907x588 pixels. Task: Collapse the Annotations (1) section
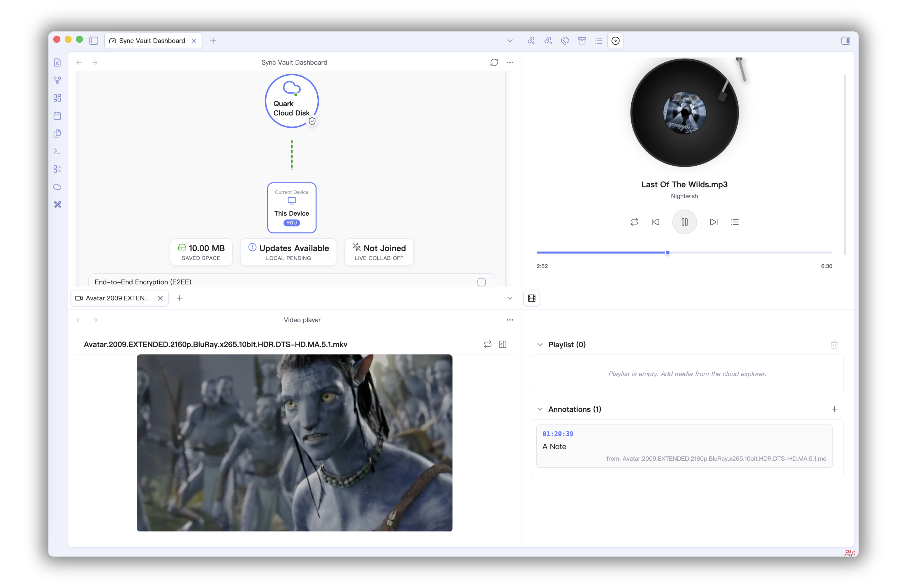(x=540, y=409)
